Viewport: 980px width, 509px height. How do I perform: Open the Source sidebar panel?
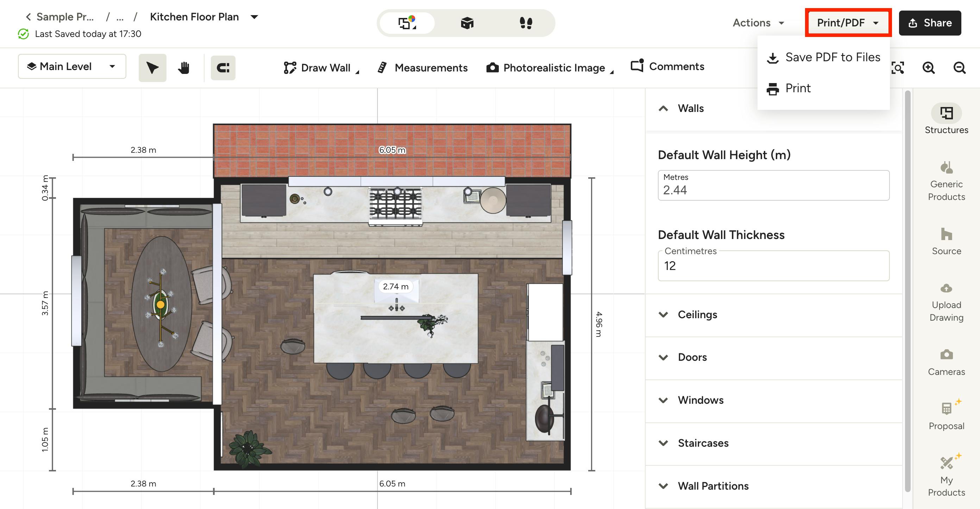(946, 241)
